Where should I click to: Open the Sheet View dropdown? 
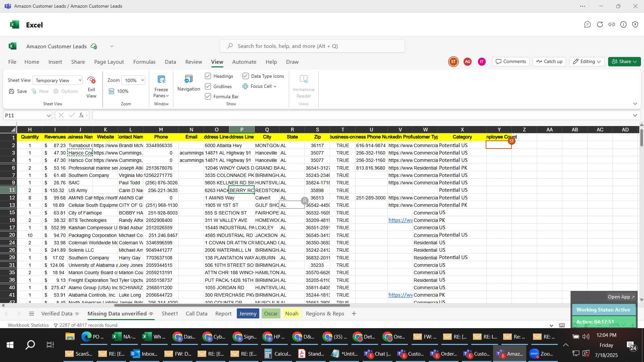click(57, 80)
